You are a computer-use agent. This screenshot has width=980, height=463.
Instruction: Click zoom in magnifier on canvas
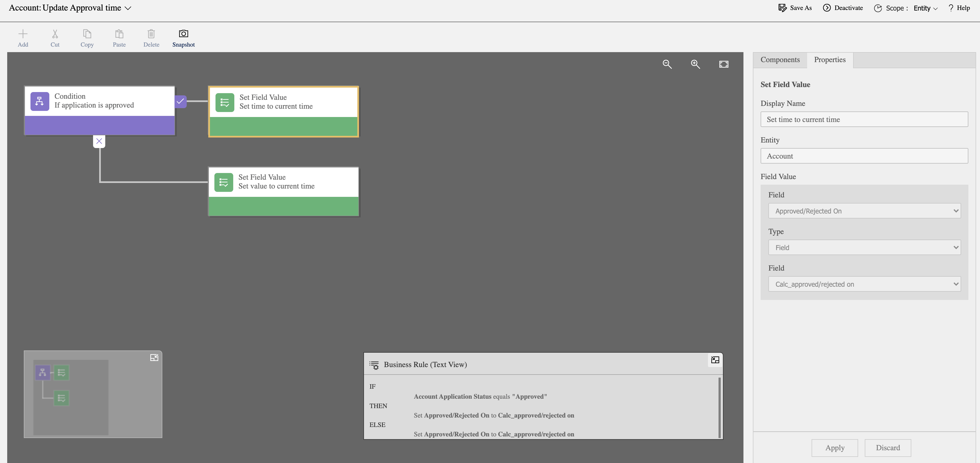pos(695,64)
